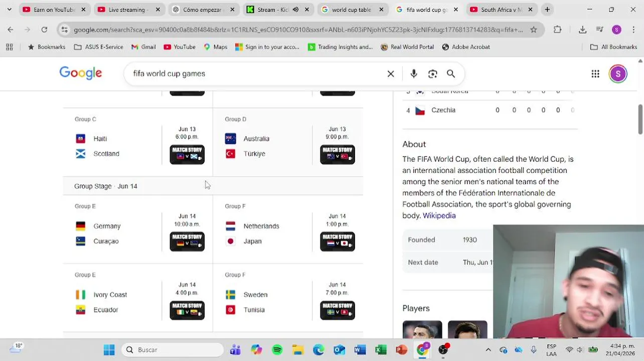This screenshot has width=644, height=361.
Task: Open File Explorer from the taskbar
Action: (x=298, y=349)
